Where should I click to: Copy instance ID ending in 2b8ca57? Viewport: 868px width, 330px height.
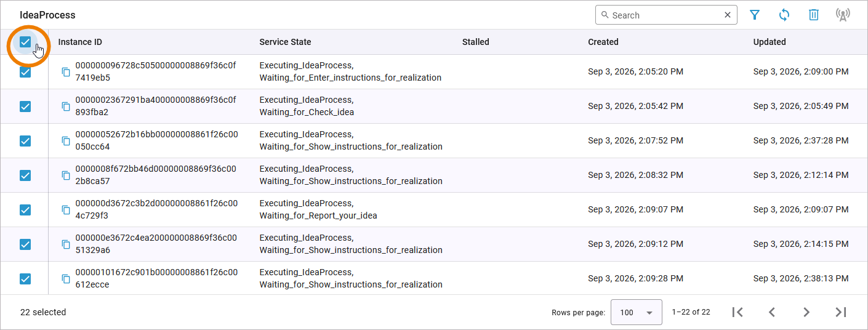point(66,175)
